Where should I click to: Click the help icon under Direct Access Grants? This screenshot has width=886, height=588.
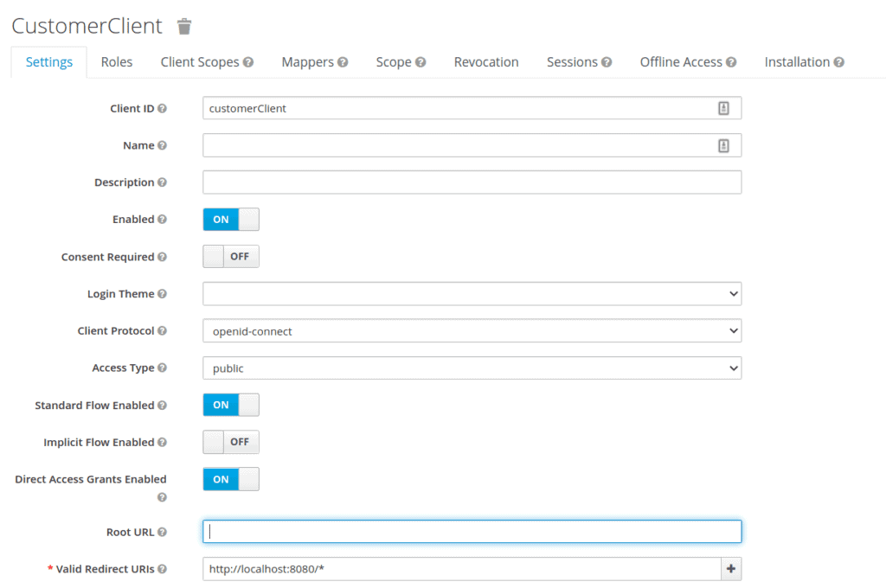pos(163,497)
